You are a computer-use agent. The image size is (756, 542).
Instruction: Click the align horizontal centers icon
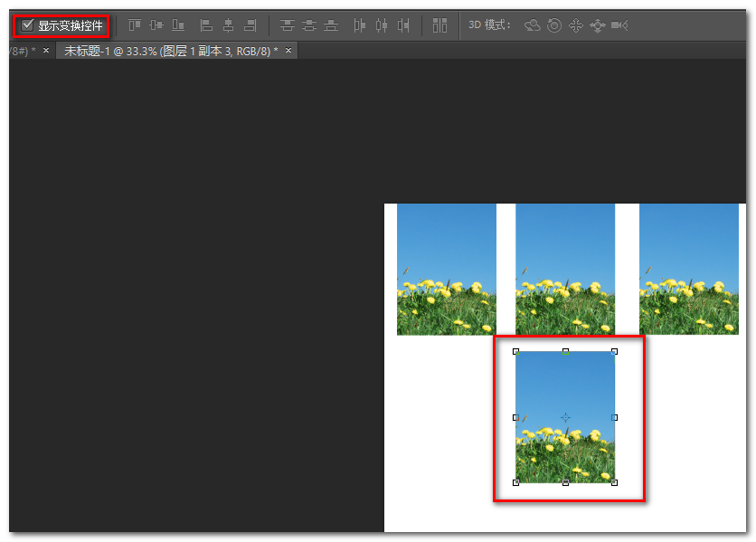click(228, 24)
